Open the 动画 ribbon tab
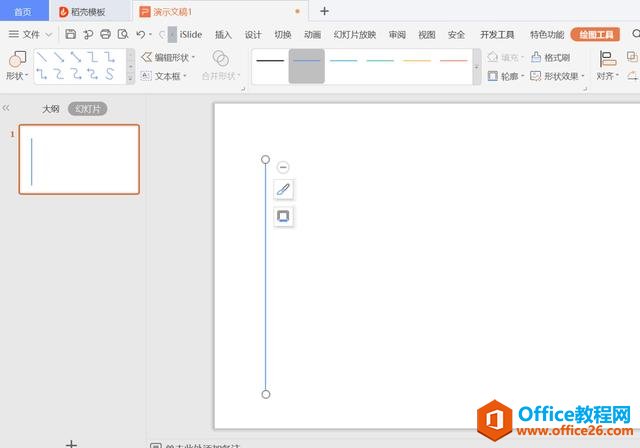The height and width of the screenshot is (448, 640). [312, 35]
